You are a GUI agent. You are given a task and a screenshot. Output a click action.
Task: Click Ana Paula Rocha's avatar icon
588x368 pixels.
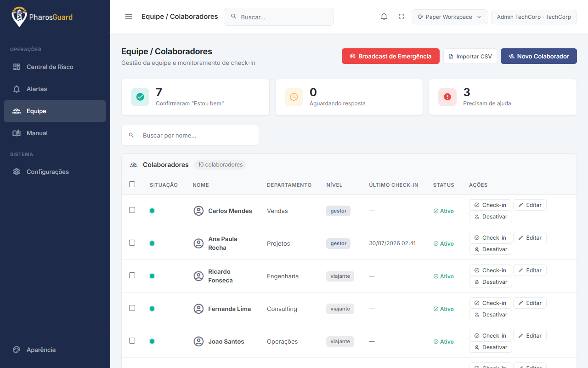pyautogui.click(x=198, y=243)
